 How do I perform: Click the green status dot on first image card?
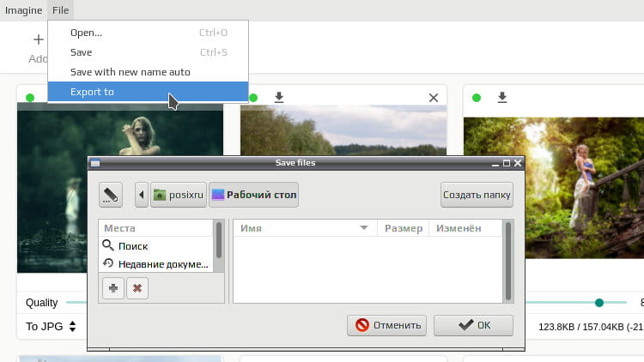coord(30,98)
